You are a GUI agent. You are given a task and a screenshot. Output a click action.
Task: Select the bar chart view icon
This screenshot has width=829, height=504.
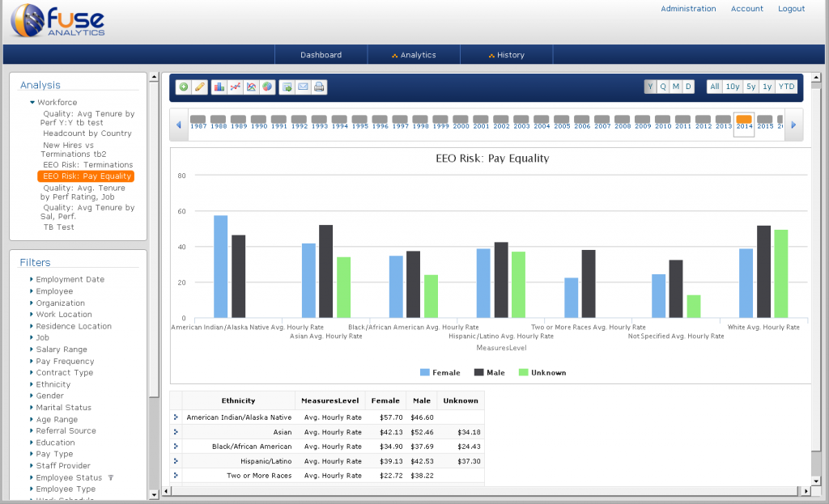point(219,87)
